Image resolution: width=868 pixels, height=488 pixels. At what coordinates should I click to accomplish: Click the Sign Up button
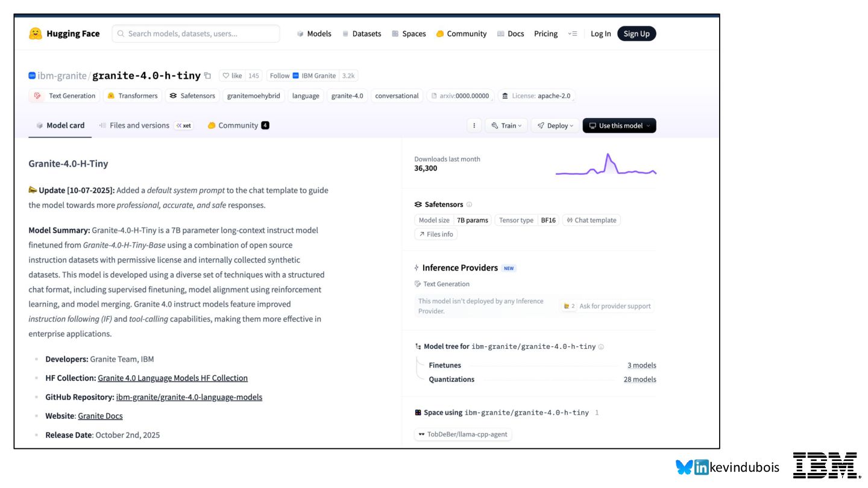[x=637, y=34]
